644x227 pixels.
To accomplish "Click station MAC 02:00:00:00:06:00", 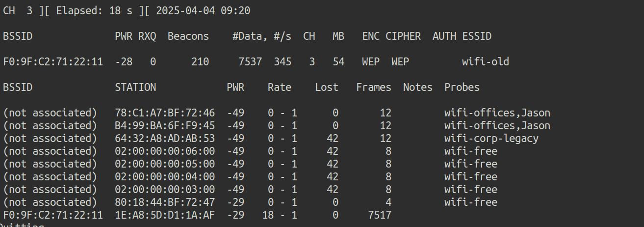I will [x=165, y=151].
